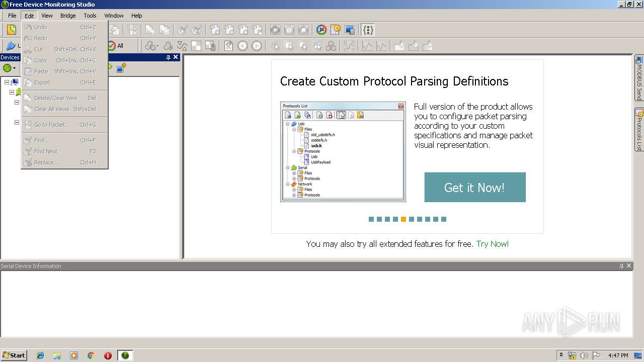Click the plain checkerboard toolbar icon

tap(196, 46)
